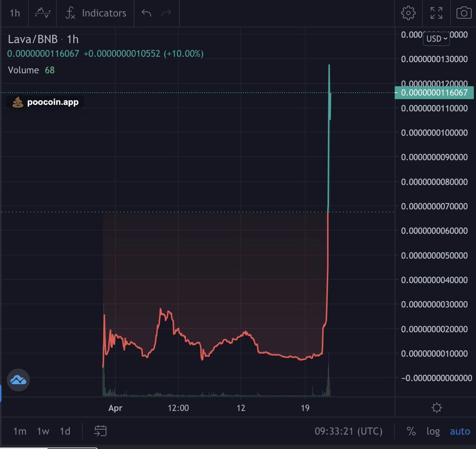The height and width of the screenshot is (449, 476).
Task: Click the Apr label on time axis
Action: tap(115, 408)
